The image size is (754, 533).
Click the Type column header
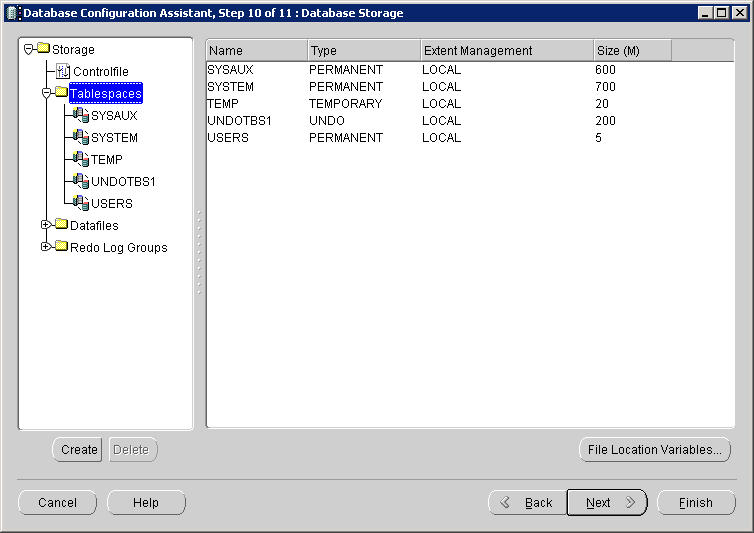[x=364, y=51]
